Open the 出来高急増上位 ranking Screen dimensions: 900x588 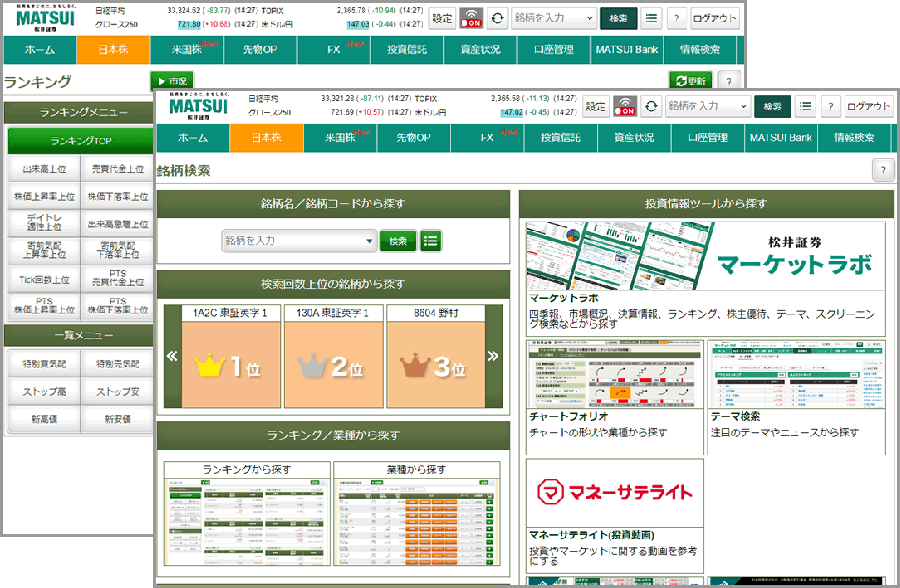(x=118, y=224)
